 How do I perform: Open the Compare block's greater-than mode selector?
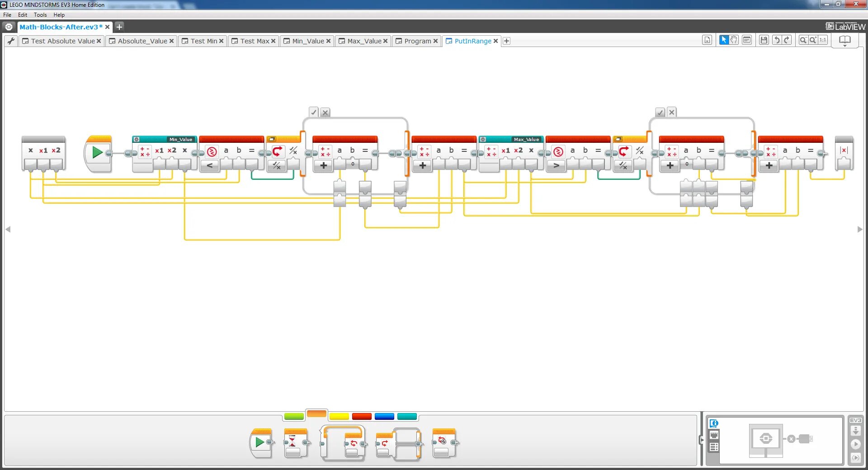tap(557, 166)
